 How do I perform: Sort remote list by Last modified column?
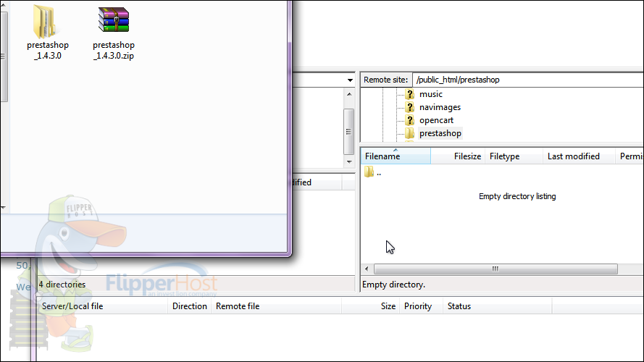click(579, 156)
